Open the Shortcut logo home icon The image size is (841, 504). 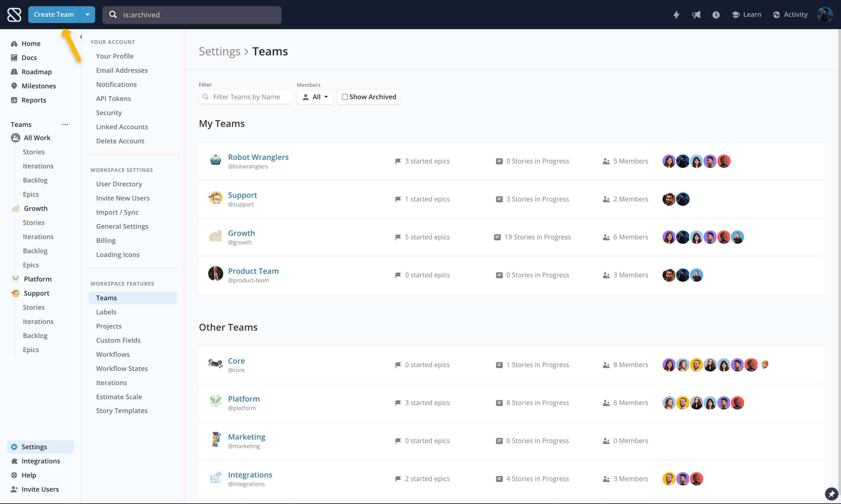[x=14, y=14]
